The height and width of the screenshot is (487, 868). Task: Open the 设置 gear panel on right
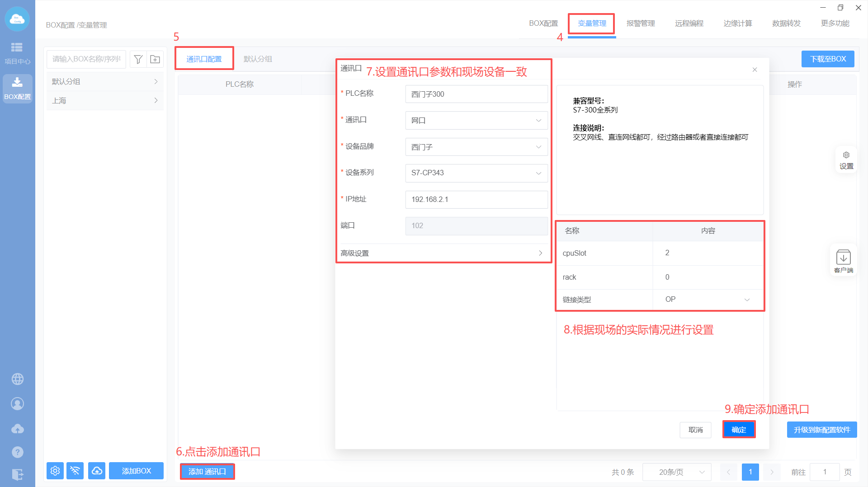pyautogui.click(x=846, y=160)
